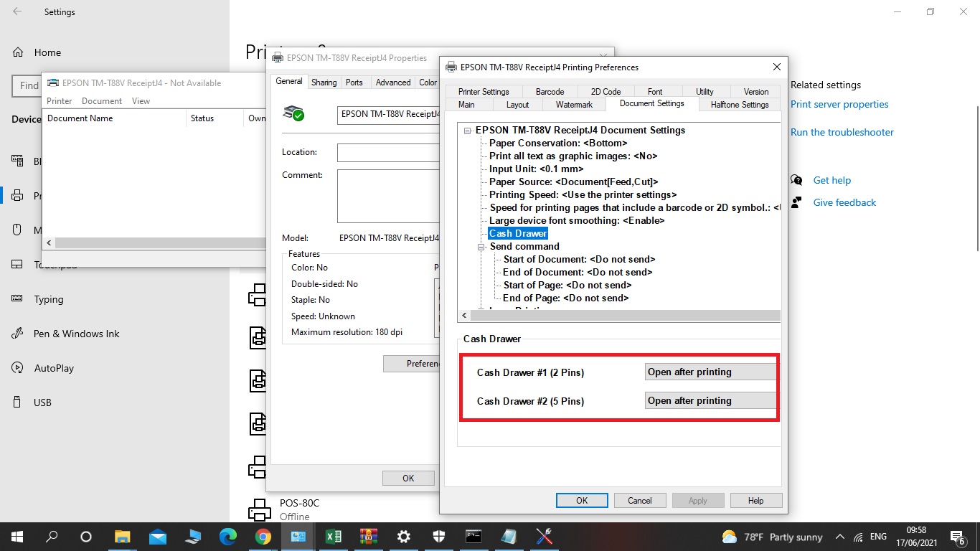980x551 pixels.
Task: Select End of Page tree item
Action: 565,298
